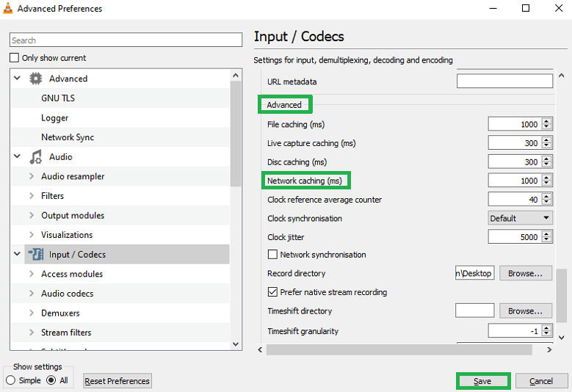
Task: Click horizontal scrollbar left arrow
Action: click(x=260, y=349)
